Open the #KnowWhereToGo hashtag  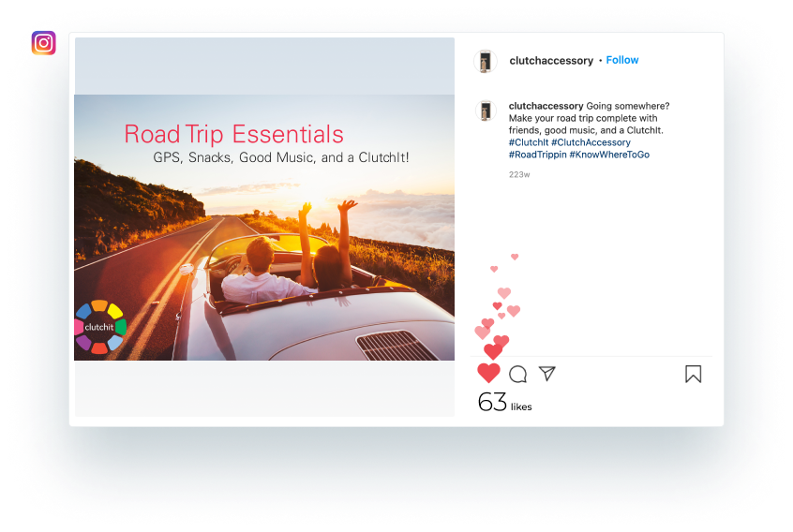[609, 155]
